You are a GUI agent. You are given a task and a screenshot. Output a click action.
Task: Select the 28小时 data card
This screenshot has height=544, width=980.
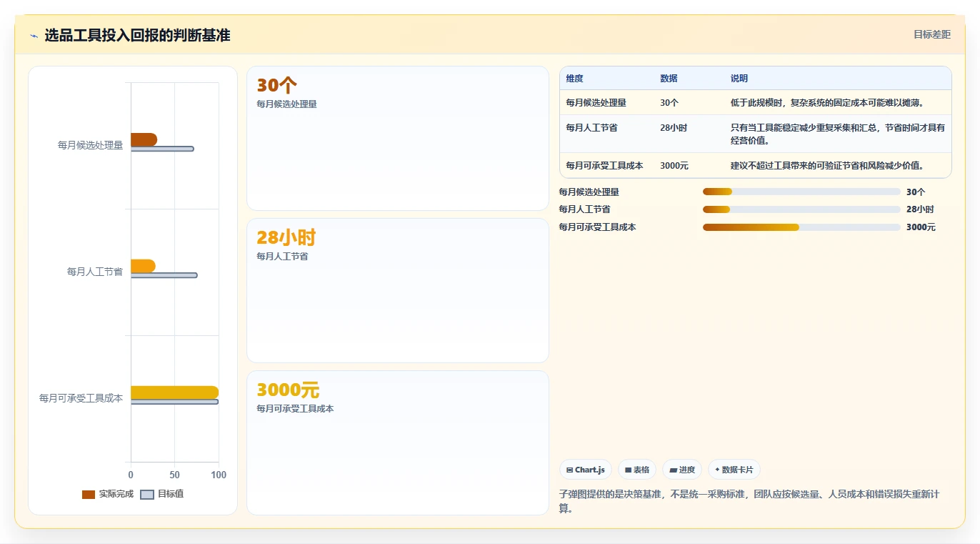pos(398,291)
